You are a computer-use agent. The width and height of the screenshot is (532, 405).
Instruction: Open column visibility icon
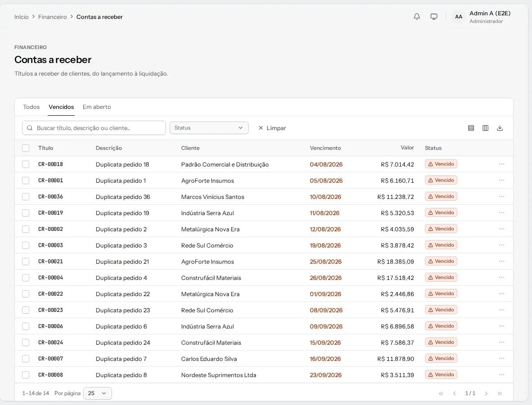click(485, 128)
